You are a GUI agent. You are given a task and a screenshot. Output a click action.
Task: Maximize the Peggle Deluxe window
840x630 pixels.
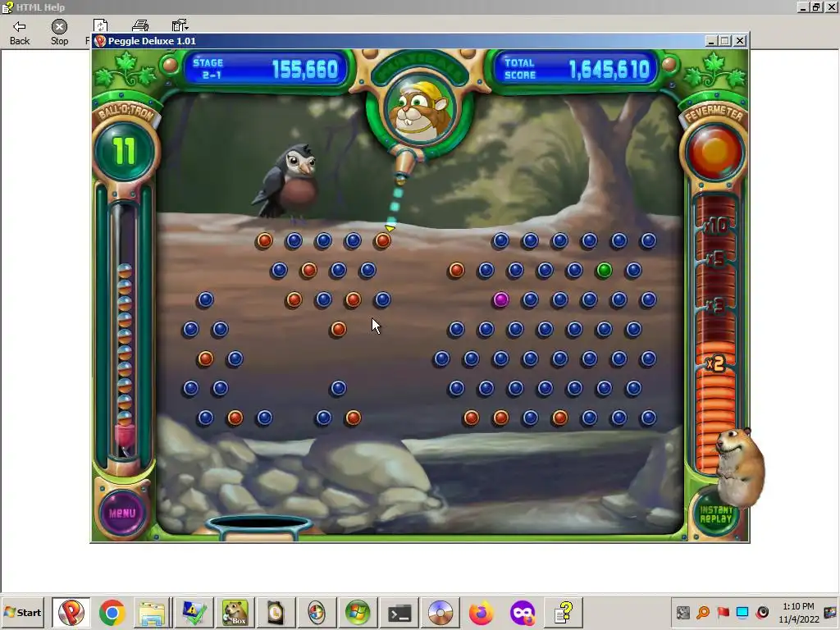(725, 41)
